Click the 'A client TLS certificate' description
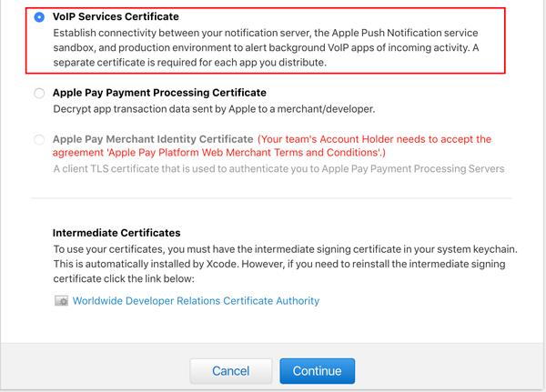This screenshot has height=392, width=546. coord(278,169)
